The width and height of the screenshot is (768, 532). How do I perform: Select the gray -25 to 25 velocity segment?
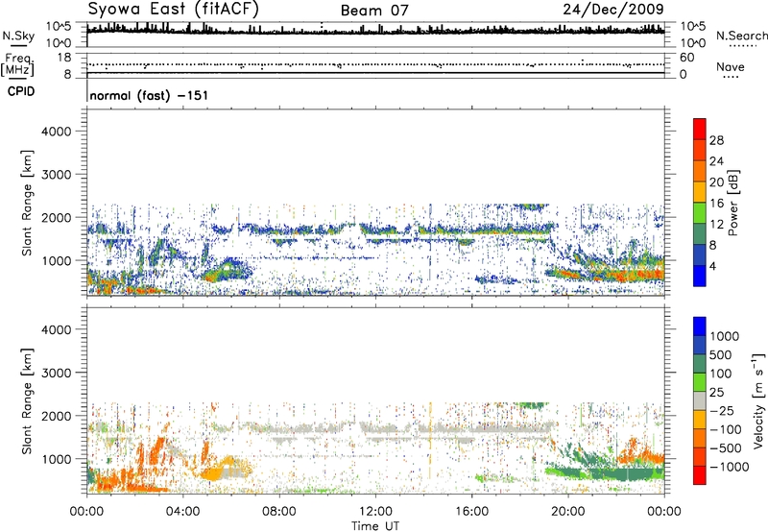pos(700,400)
